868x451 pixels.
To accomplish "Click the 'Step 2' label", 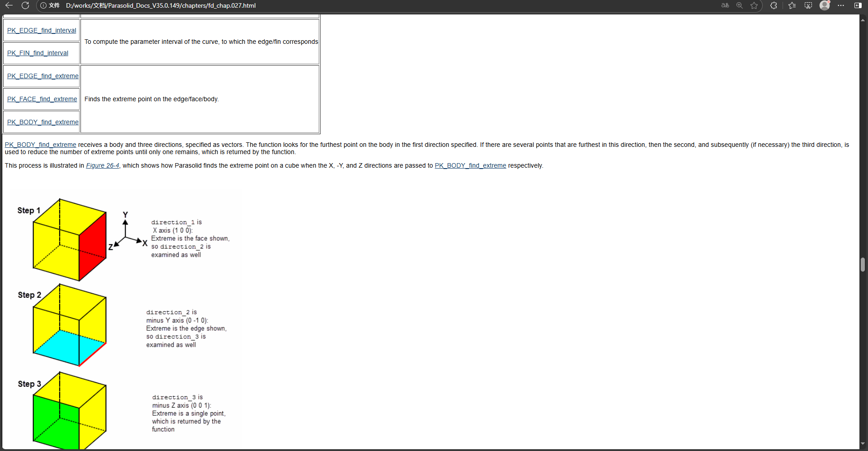I will (29, 295).
